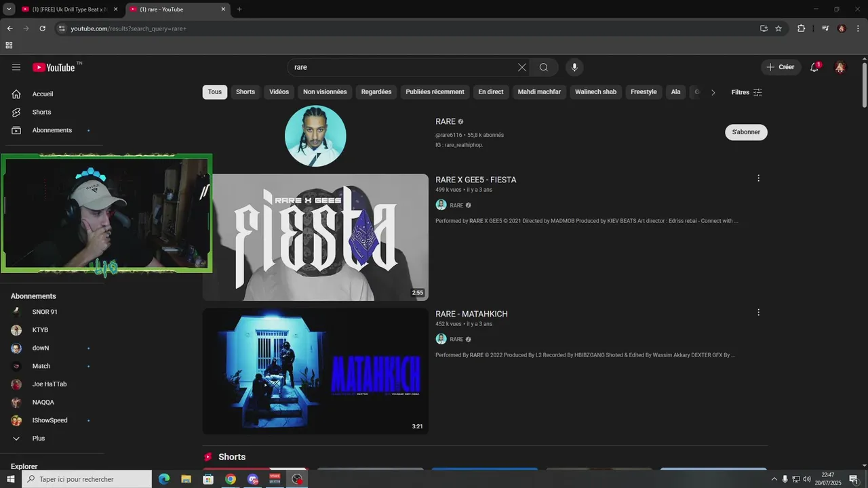Click the RARE channel avatar
Screen dimensions: 868x488
315,136
